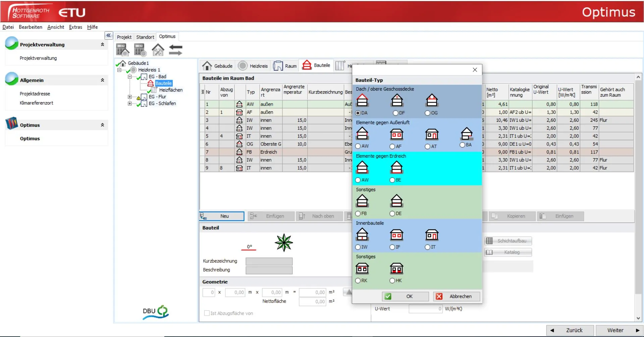Select the BE radio button under Erdreich
The height and width of the screenshot is (337, 644).
tap(392, 180)
